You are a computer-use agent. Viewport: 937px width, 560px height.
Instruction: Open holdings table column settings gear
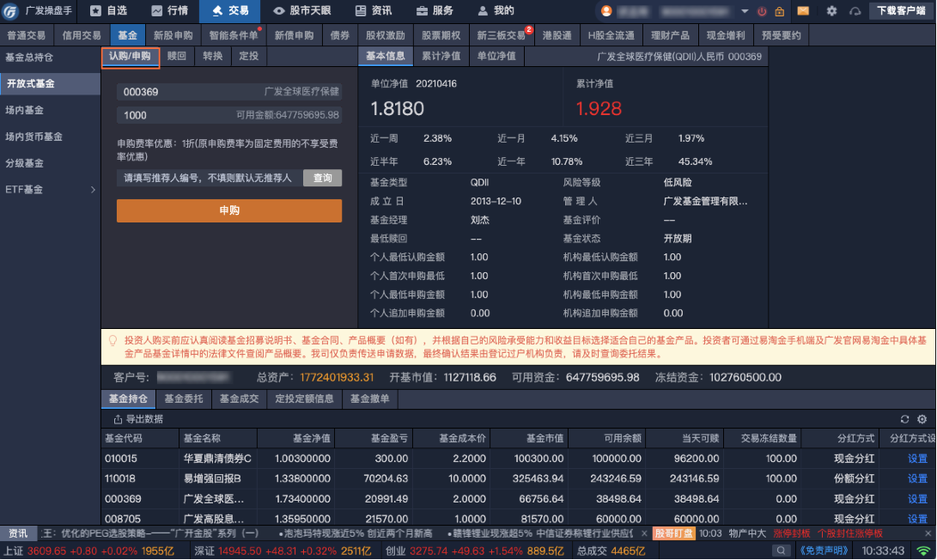pos(922,419)
